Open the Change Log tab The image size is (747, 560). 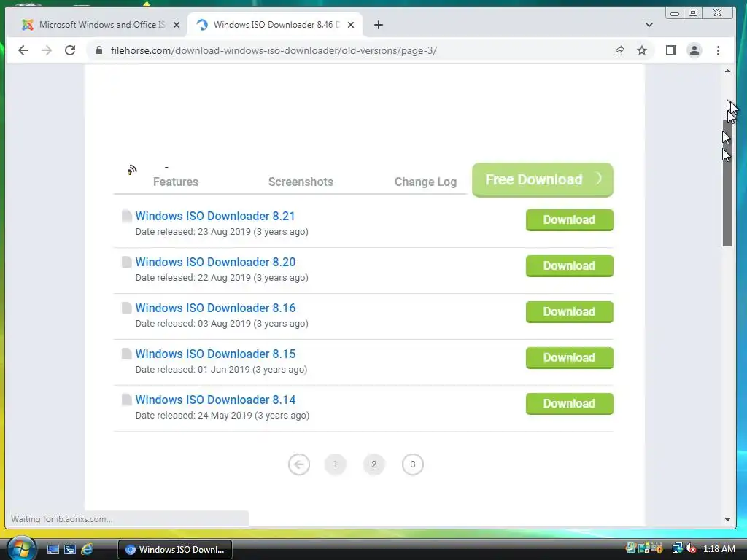(x=425, y=182)
